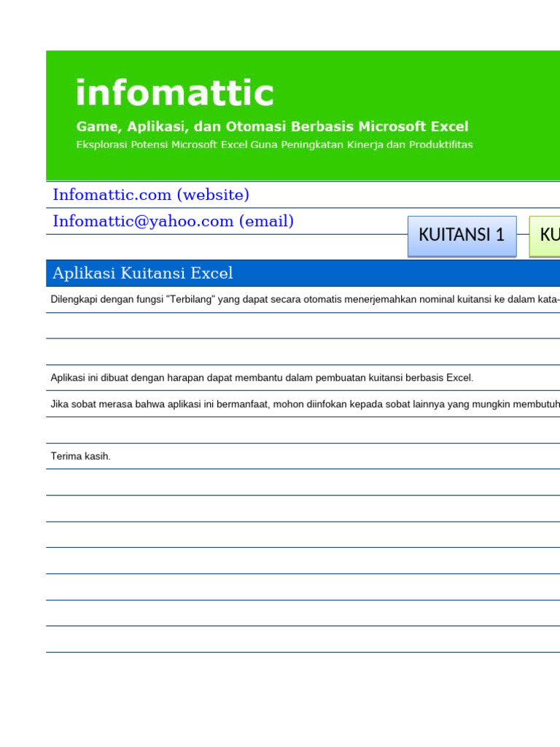Click the KUITANSI 1 button
560x747 pixels.
(x=462, y=235)
